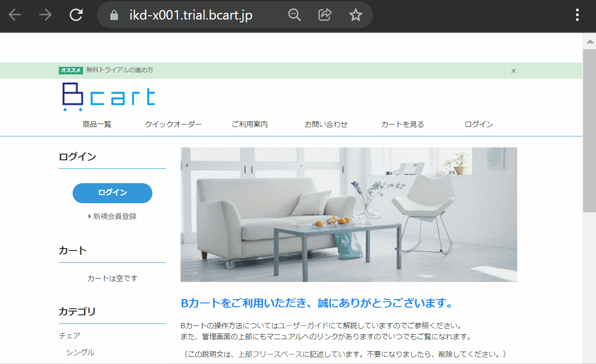
Task: Open the カートを見る menu item
Action: [403, 124]
